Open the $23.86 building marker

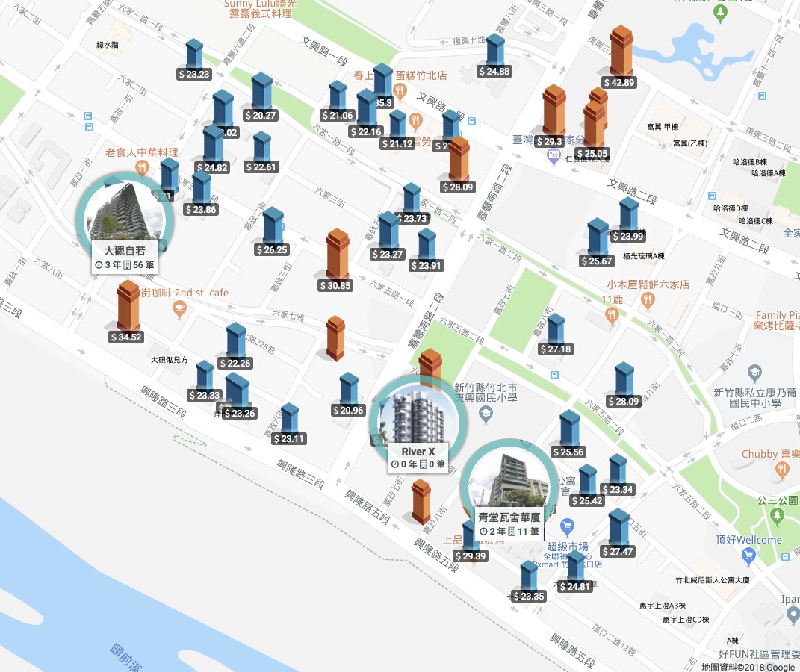(x=201, y=193)
